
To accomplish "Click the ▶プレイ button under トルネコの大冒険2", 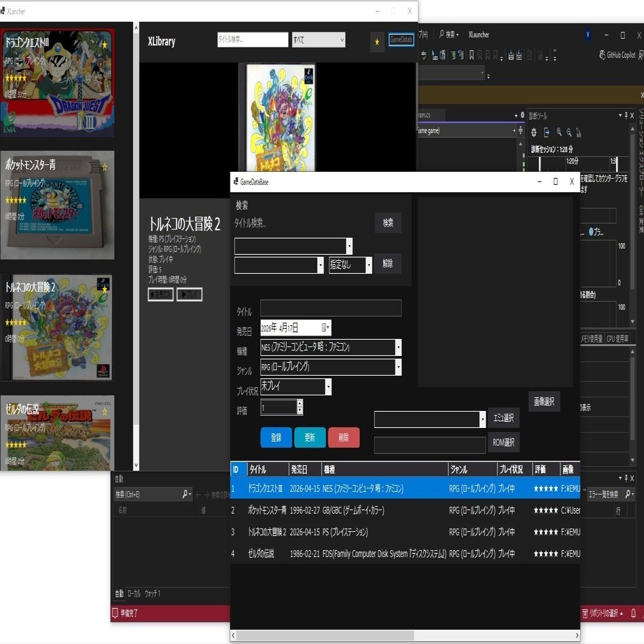I will [x=190, y=294].
